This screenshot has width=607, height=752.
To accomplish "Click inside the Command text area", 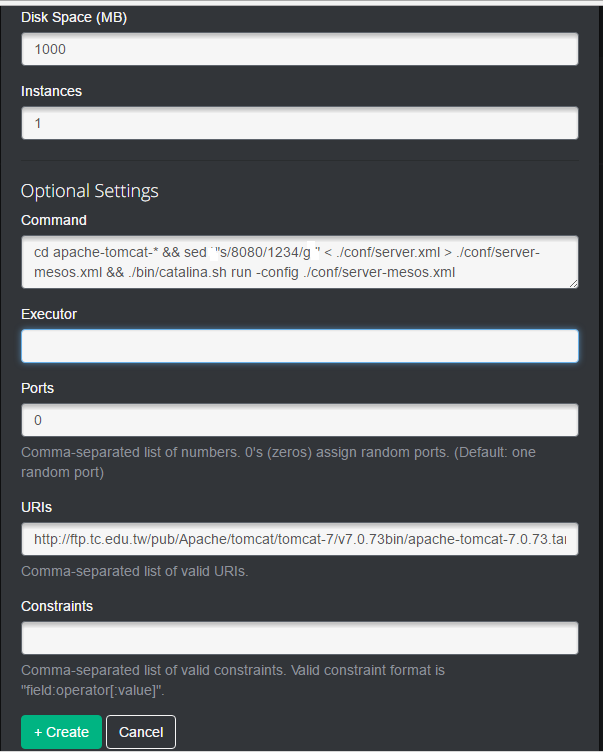I will [x=299, y=262].
